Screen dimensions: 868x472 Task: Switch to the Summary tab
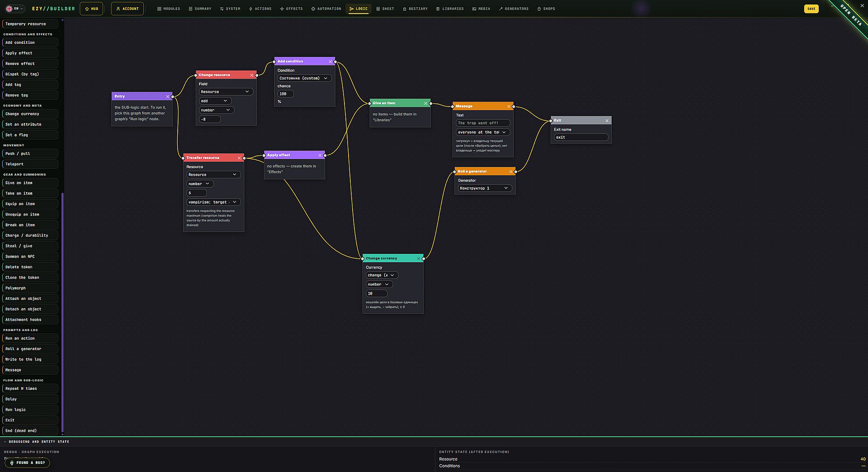(x=200, y=9)
